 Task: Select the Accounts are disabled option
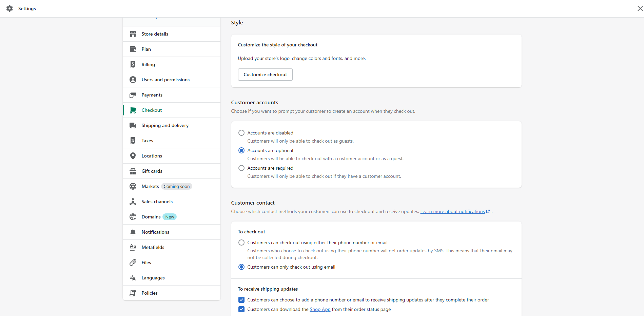(x=241, y=133)
